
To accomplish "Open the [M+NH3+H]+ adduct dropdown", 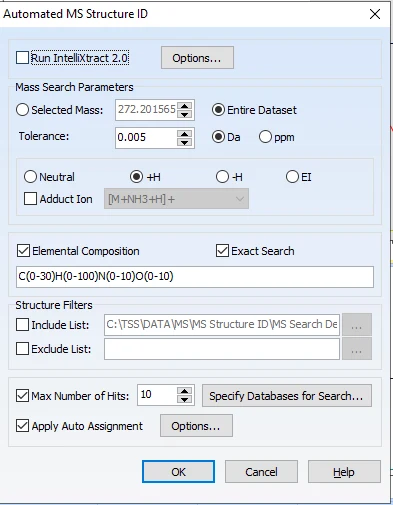I will 176,199.
